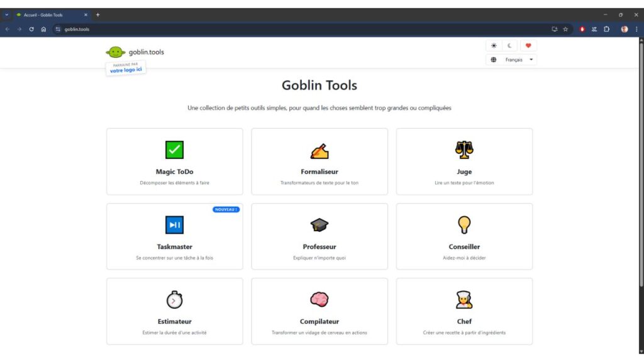The height and width of the screenshot is (362, 644).
Task: Click 'Estimer la durée d'une activité'
Action: tap(174, 332)
